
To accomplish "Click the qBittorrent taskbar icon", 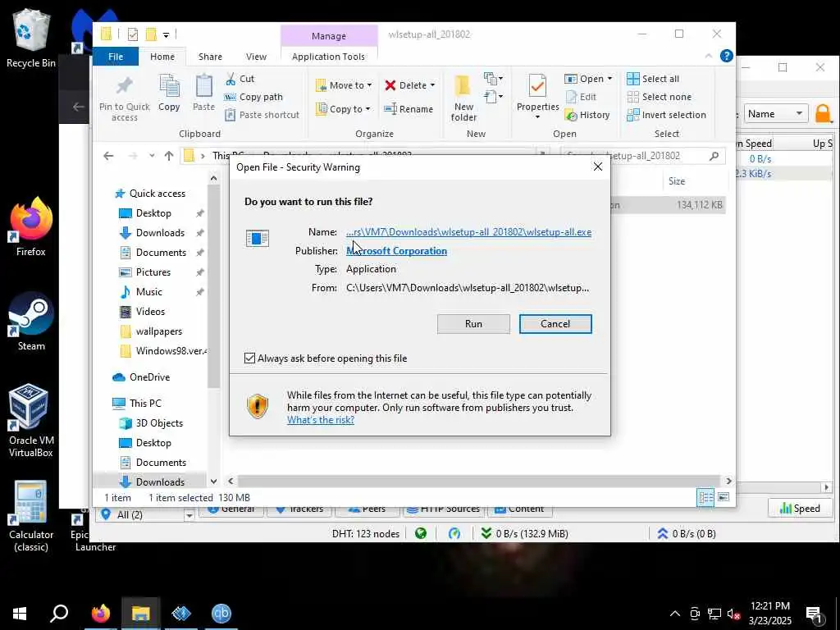I will point(221,613).
